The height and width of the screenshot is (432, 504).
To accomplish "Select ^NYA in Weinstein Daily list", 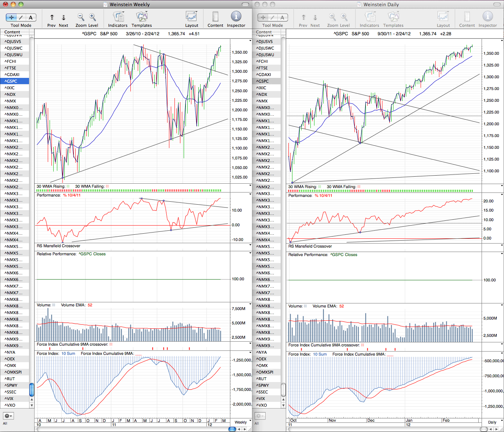I will point(266,352).
